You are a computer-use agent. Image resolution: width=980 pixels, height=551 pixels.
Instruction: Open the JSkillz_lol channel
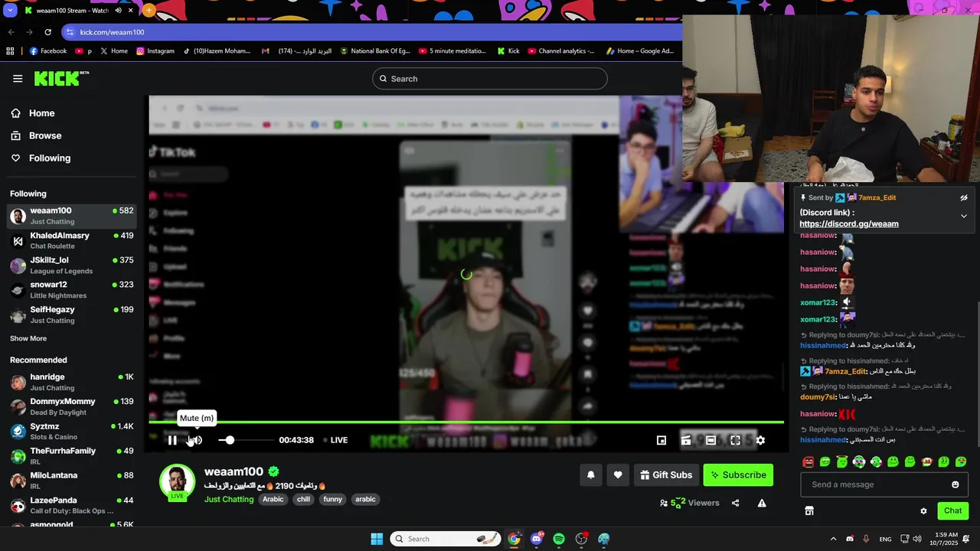click(x=72, y=265)
